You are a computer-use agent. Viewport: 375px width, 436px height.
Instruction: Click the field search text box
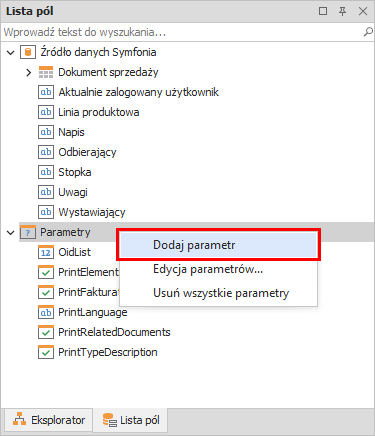(x=182, y=32)
